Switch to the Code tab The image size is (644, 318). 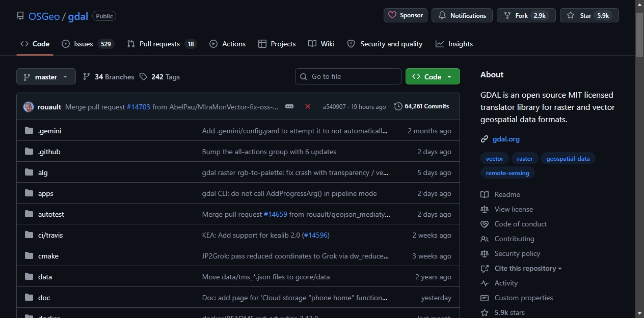(x=35, y=44)
